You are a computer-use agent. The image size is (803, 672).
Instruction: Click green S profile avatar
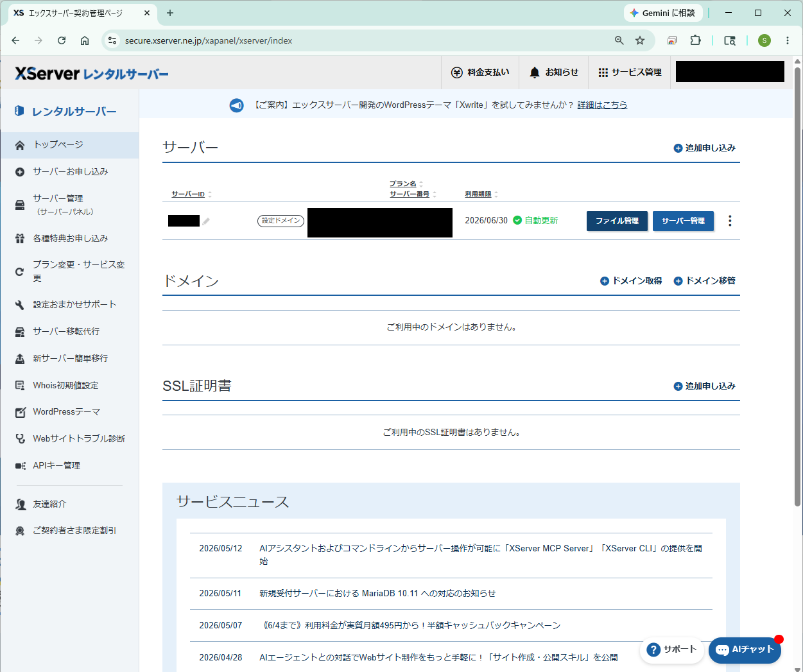(764, 40)
